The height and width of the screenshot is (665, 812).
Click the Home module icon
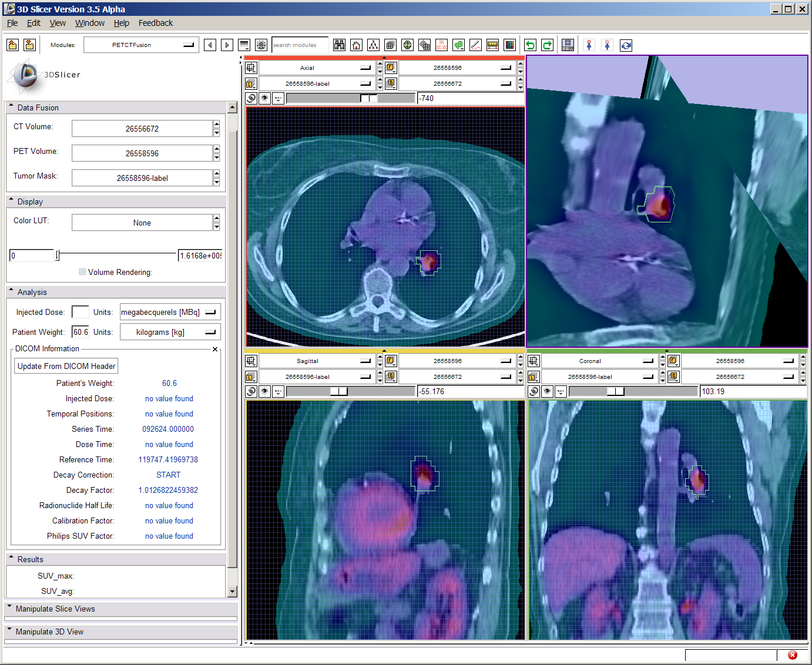click(356, 45)
